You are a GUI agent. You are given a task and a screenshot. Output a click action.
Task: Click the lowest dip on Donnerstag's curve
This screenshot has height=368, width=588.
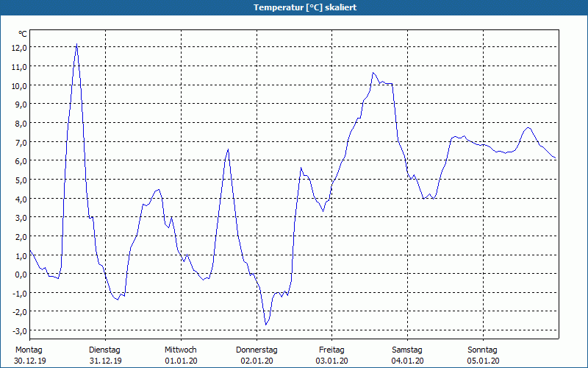pos(266,325)
